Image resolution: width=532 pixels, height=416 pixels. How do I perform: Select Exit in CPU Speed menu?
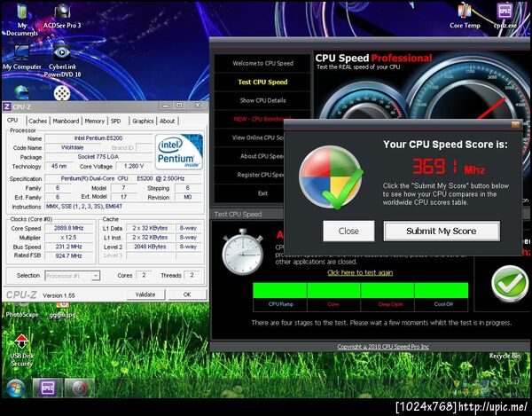250,193
